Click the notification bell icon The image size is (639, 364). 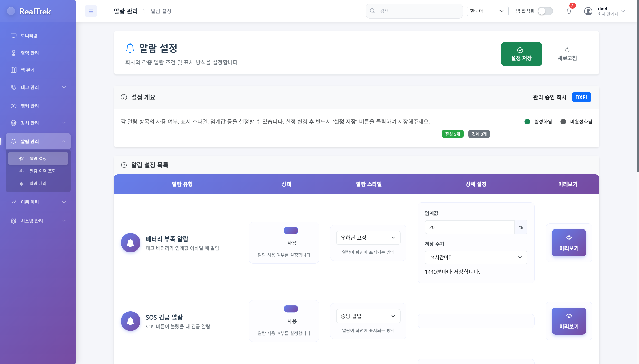(x=569, y=11)
